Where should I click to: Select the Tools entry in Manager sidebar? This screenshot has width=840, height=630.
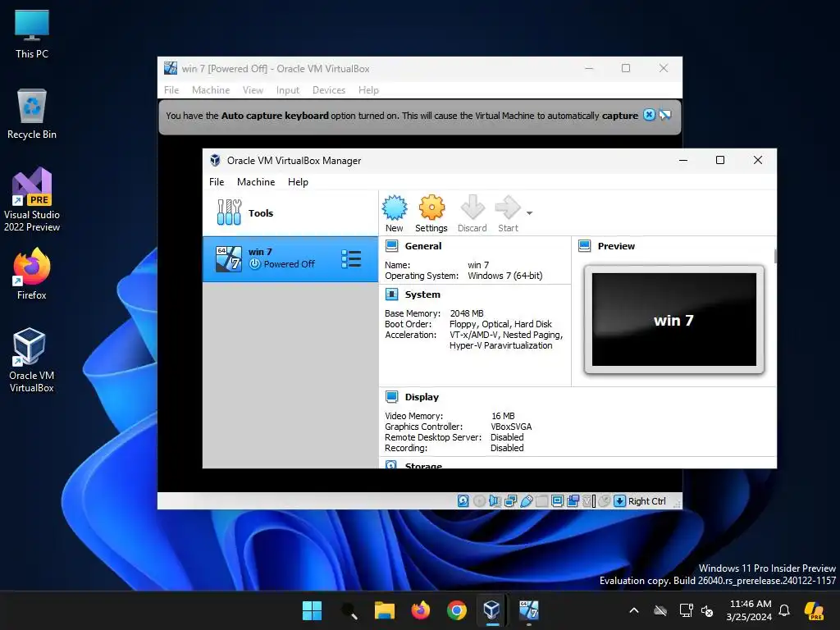tap(290, 212)
